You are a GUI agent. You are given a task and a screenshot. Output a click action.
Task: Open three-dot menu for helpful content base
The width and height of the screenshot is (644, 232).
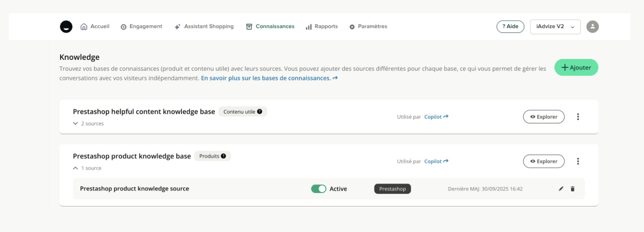(x=578, y=117)
